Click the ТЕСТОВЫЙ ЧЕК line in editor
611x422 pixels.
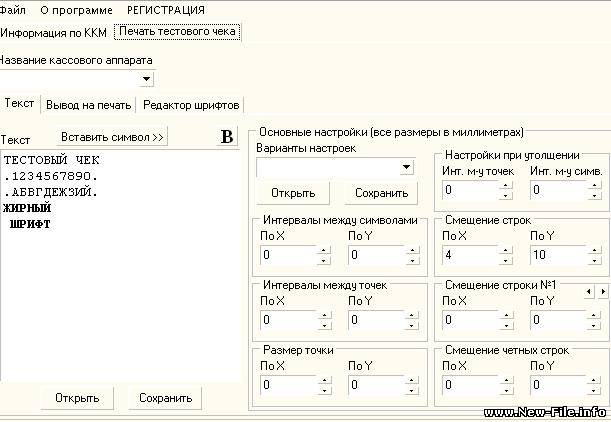click(51, 160)
